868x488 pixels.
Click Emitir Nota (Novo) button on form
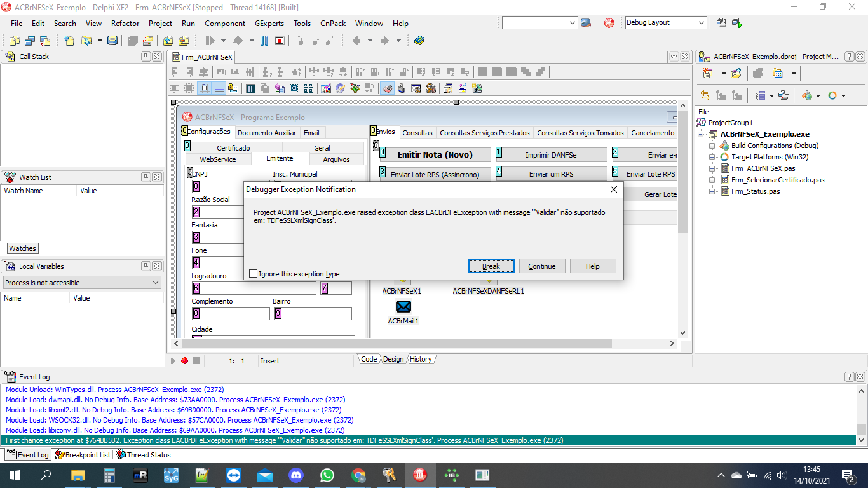pyautogui.click(x=435, y=154)
